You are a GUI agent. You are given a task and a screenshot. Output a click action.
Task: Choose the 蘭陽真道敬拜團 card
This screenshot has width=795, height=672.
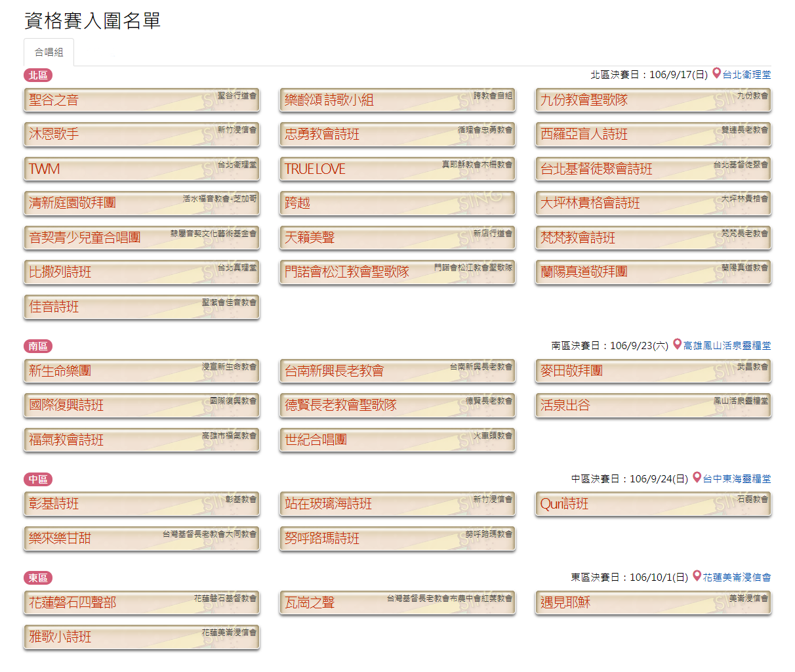[653, 272]
